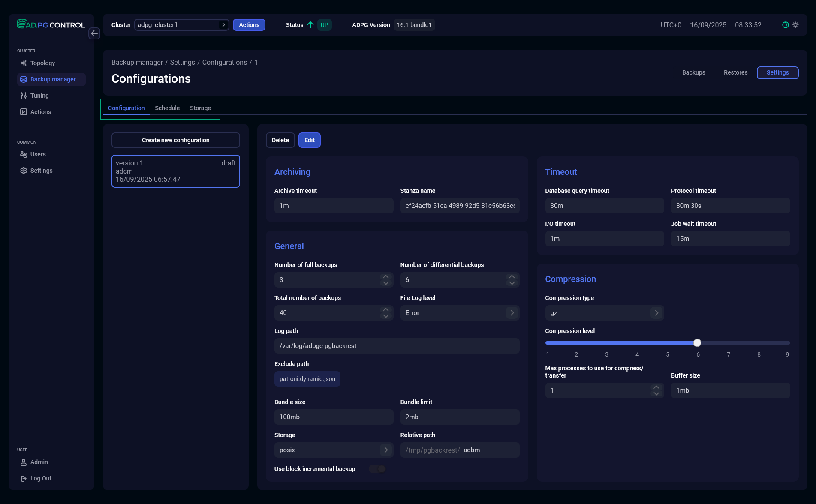Open the adpg_cluster1 cluster selector
This screenshot has height=504, width=816.
(x=181, y=24)
